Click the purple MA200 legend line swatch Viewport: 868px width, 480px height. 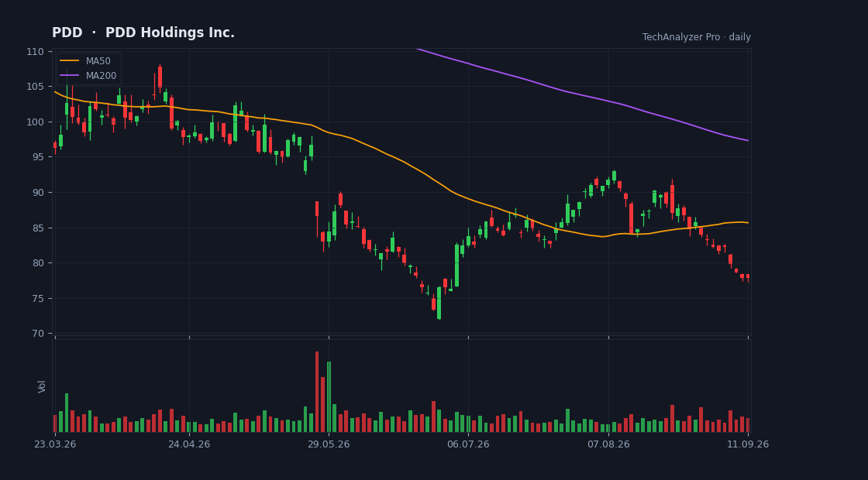point(69,76)
